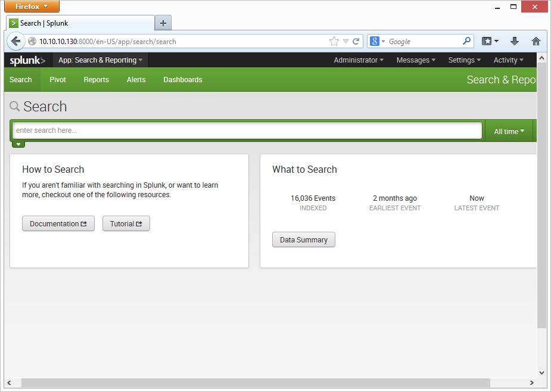Image resolution: width=551 pixels, height=392 pixels.
Task: Open the Administrator dropdown
Action: pos(359,60)
